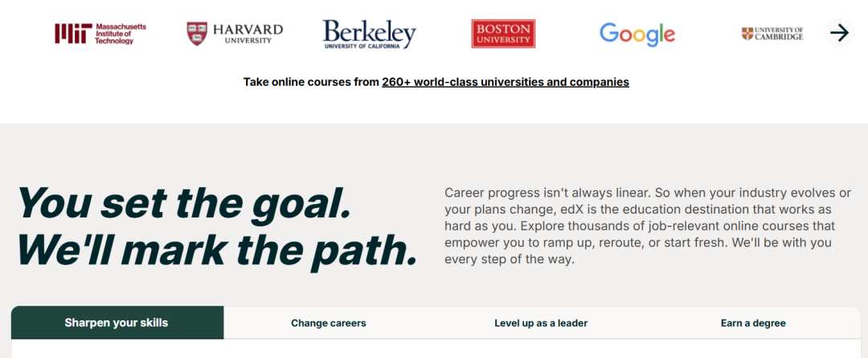Click the white content panel below the tabs
The height and width of the screenshot is (358, 868).
(436, 348)
